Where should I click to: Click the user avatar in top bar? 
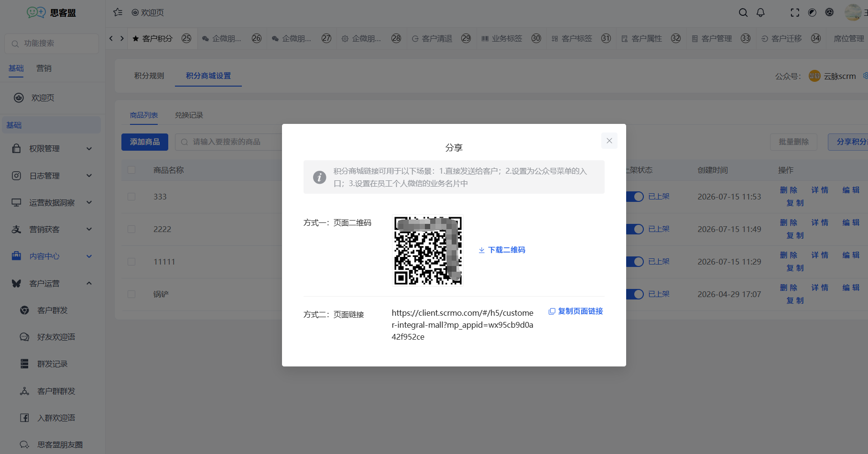pos(853,12)
